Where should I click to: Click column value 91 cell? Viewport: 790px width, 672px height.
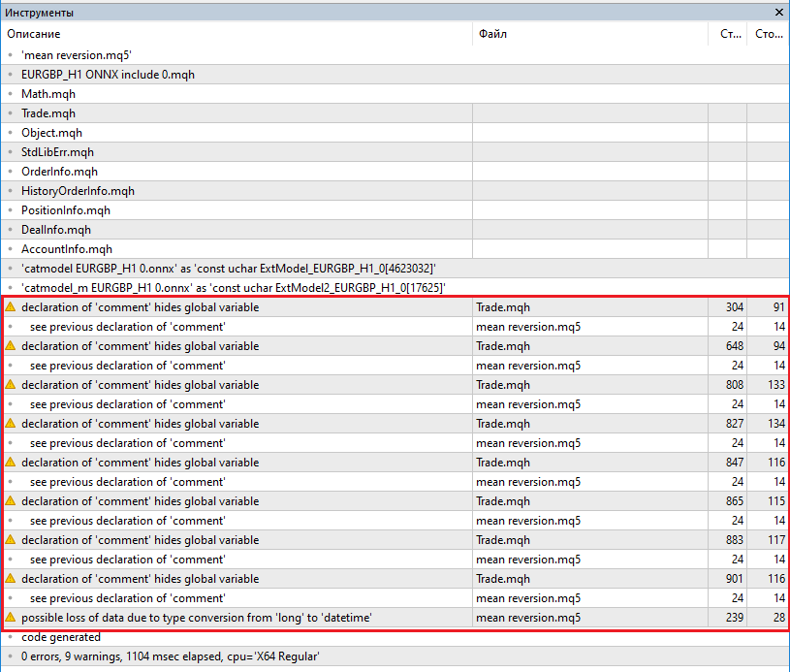[x=768, y=307]
